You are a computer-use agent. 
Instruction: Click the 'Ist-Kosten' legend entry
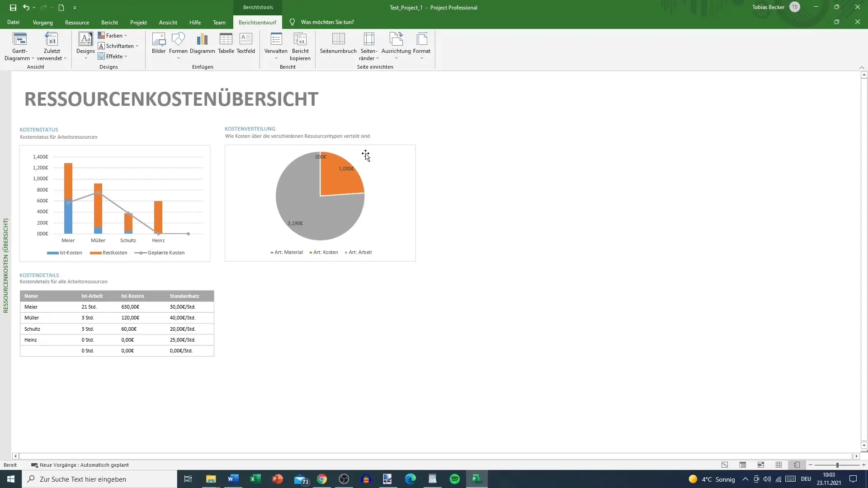coord(65,253)
